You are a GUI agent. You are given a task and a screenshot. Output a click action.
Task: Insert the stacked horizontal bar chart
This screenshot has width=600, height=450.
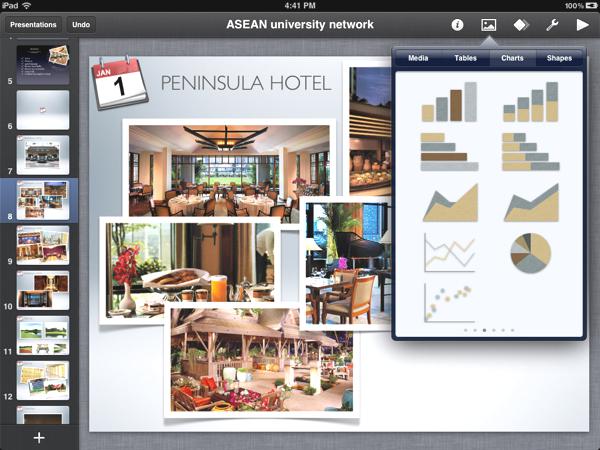530,152
